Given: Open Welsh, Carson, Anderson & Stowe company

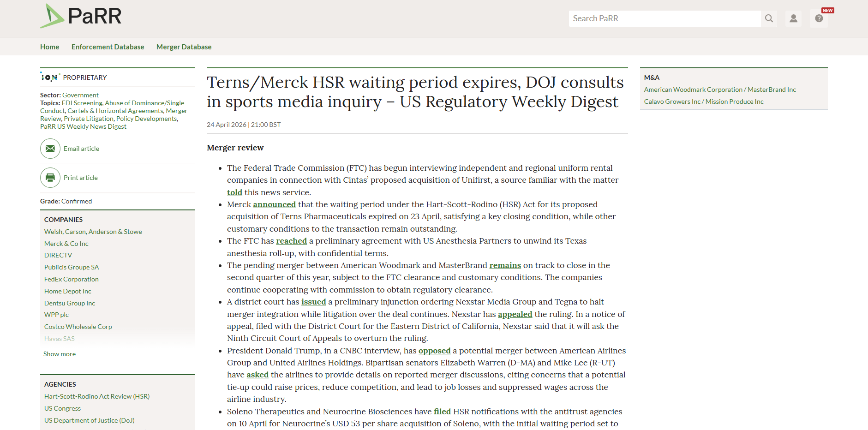Looking at the screenshot, I should click(93, 232).
